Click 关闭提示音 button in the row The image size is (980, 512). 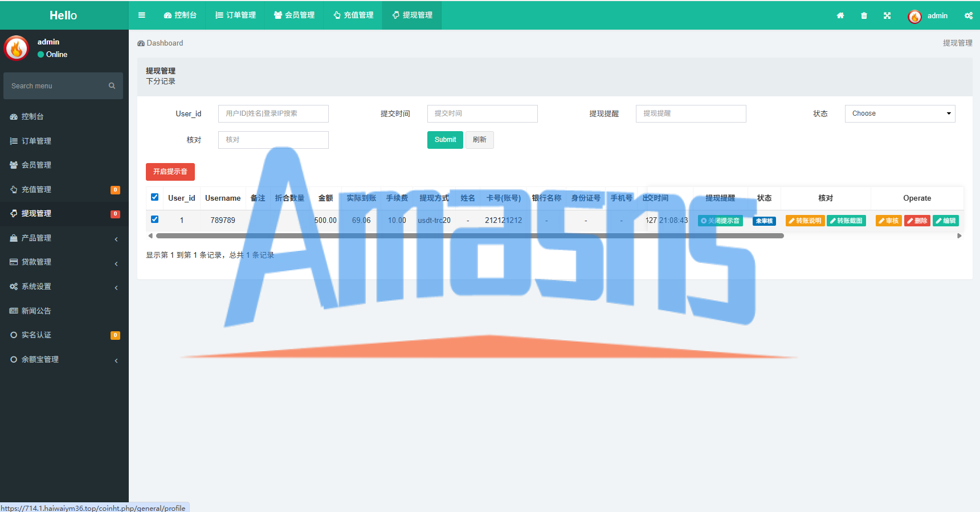coord(720,221)
